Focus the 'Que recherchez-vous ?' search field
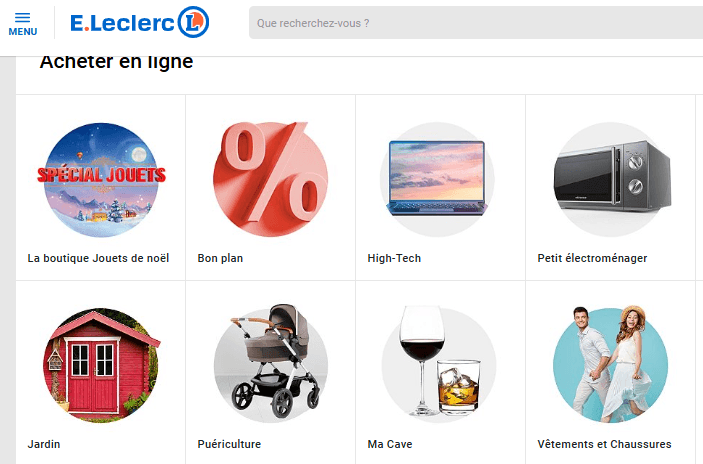 coord(476,23)
